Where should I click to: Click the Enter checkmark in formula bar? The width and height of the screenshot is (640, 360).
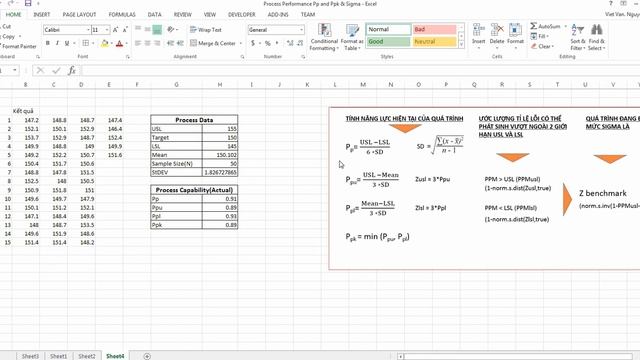tap(56, 71)
